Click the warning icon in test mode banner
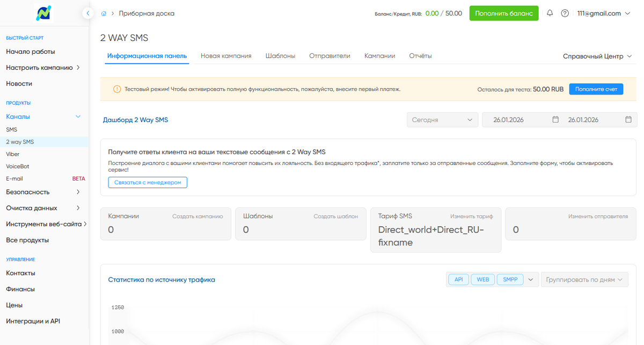Screen dimensions: 644x345 coord(117,89)
